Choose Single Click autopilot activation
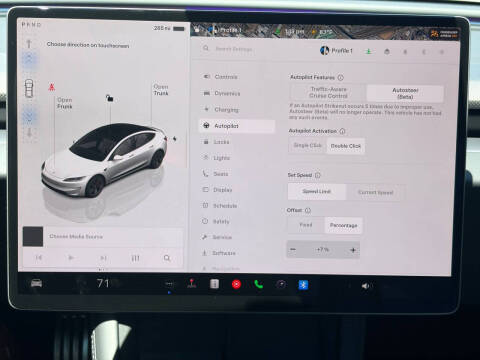 [x=307, y=146]
